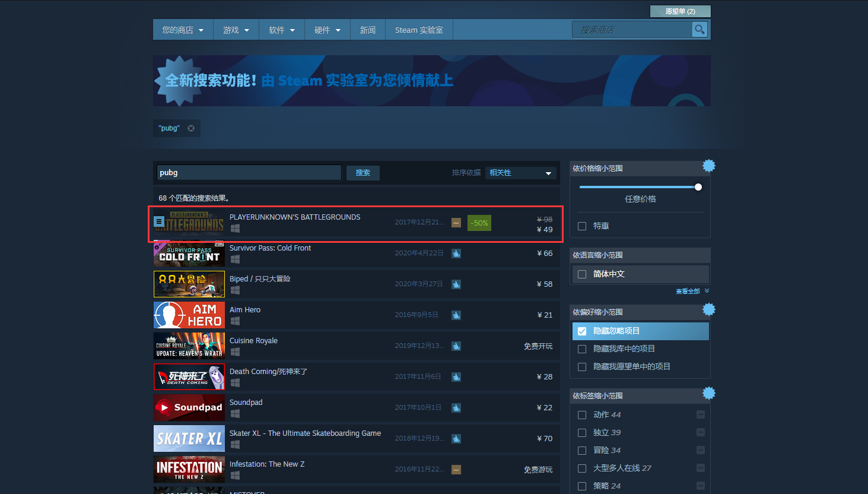Collapse the 依语言缩小范围 panel header
Image resolution: width=868 pixels, height=494 pixels.
(x=640, y=255)
